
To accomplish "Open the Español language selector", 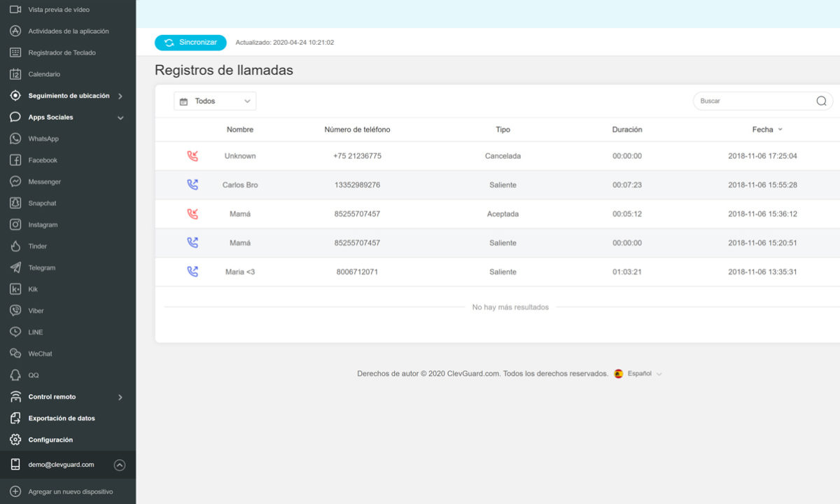I will click(x=638, y=374).
